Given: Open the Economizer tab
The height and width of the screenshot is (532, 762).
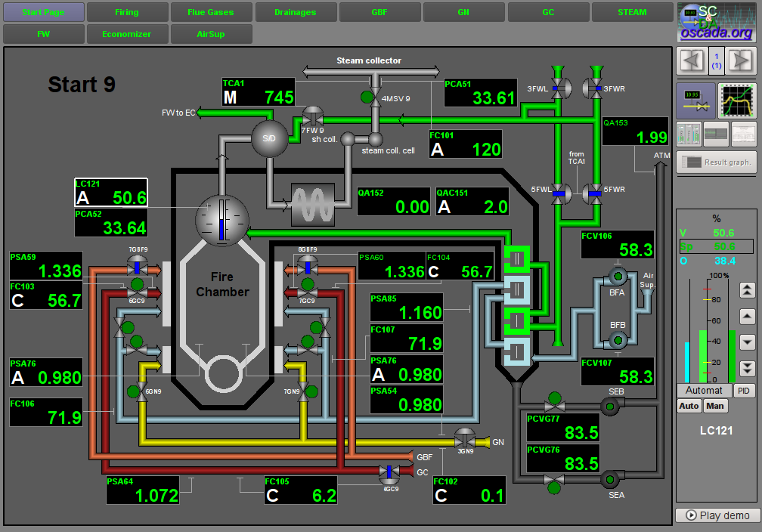Looking at the screenshot, I should 126,34.
